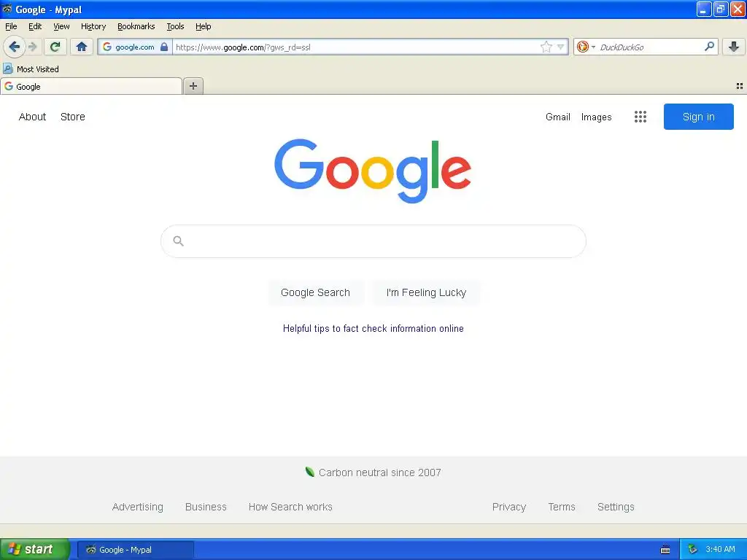Open the Terms footer link
This screenshot has height=560, width=747.
tap(562, 507)
